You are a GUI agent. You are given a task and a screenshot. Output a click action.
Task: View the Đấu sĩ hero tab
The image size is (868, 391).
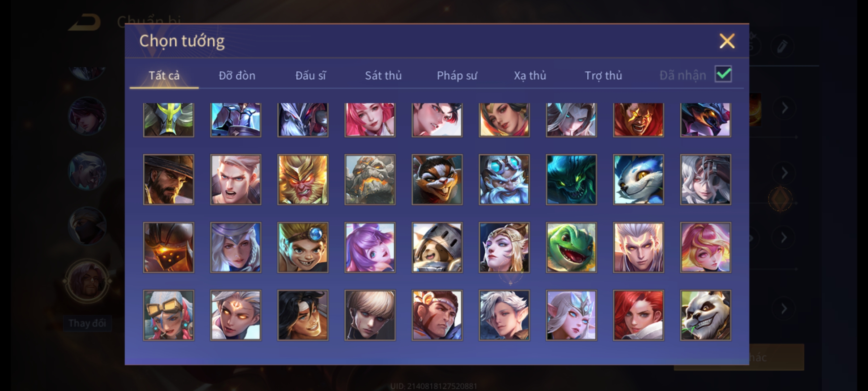[x=311, y=75]
